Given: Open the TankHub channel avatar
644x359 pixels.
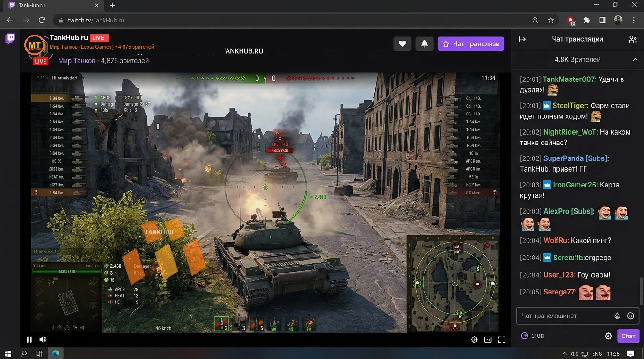Looking at the screenshot, I should coord(35,46).
